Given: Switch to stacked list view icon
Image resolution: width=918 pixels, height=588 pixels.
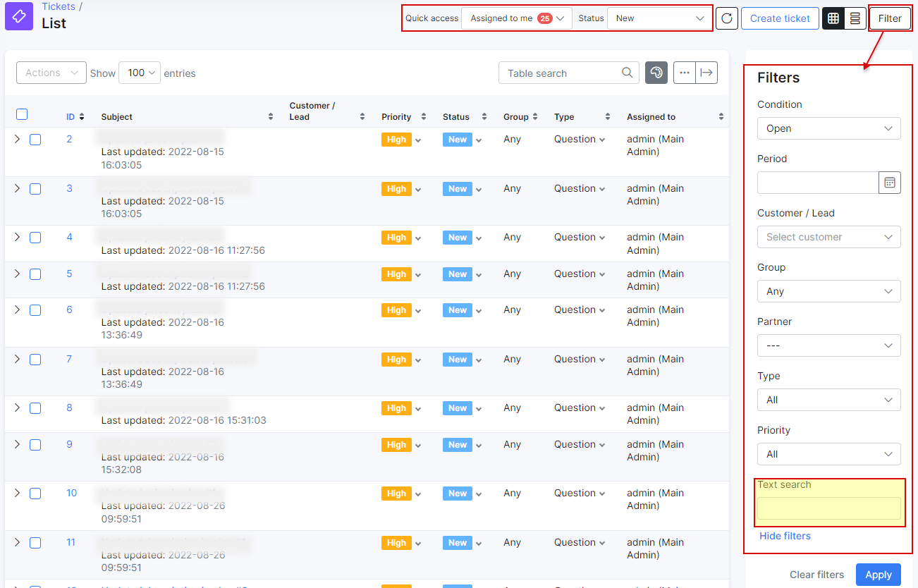Looking at the screenshot, I should [855, 18].
